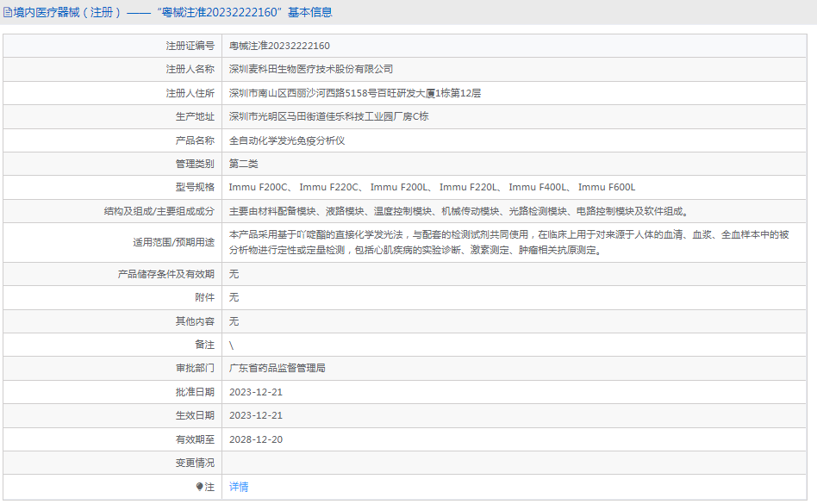Screen dimensions: 817x504
Task: Click the 产品名称 label
Action: tap(195, 140)
